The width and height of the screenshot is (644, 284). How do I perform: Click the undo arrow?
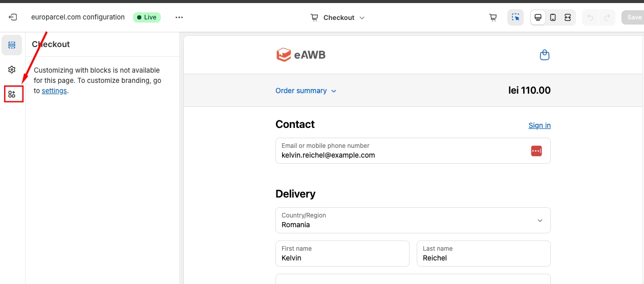point(590,17)
